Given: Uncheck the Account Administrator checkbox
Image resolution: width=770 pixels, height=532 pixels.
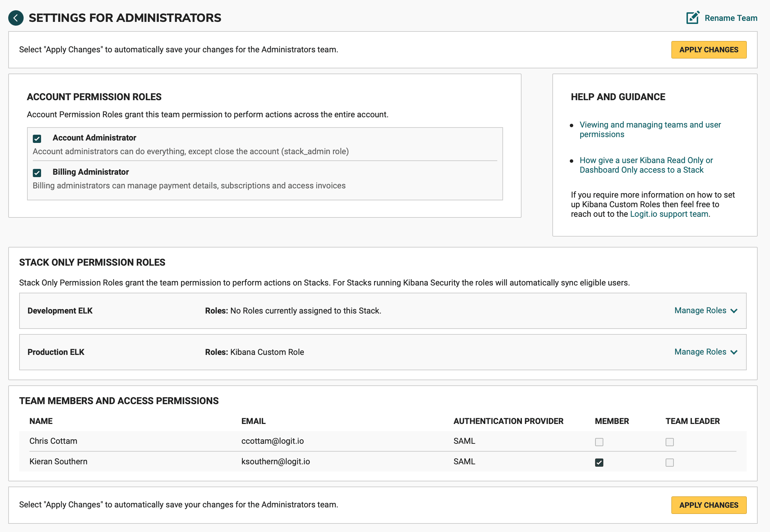Looking at the screenshot, I should tap(37, 138).
